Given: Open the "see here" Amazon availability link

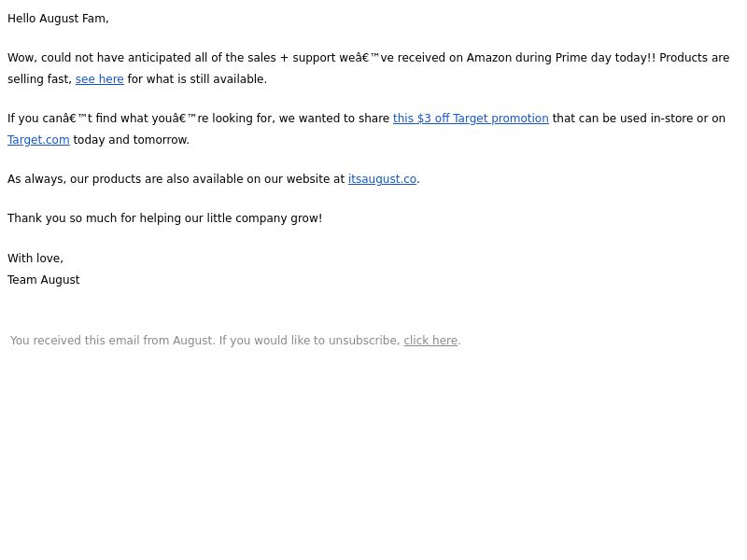Looking at the screenshot, I should 100,79.
